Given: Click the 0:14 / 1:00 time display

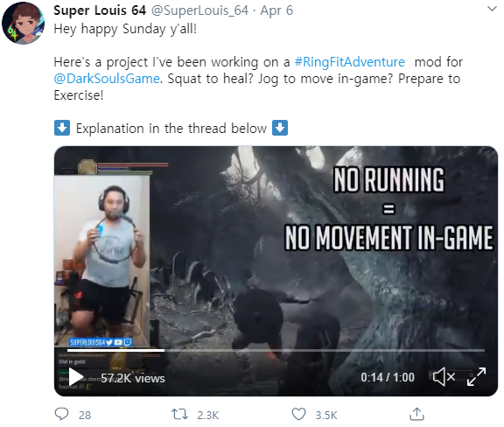Looking at the screenshot, I should pos(388,377).
